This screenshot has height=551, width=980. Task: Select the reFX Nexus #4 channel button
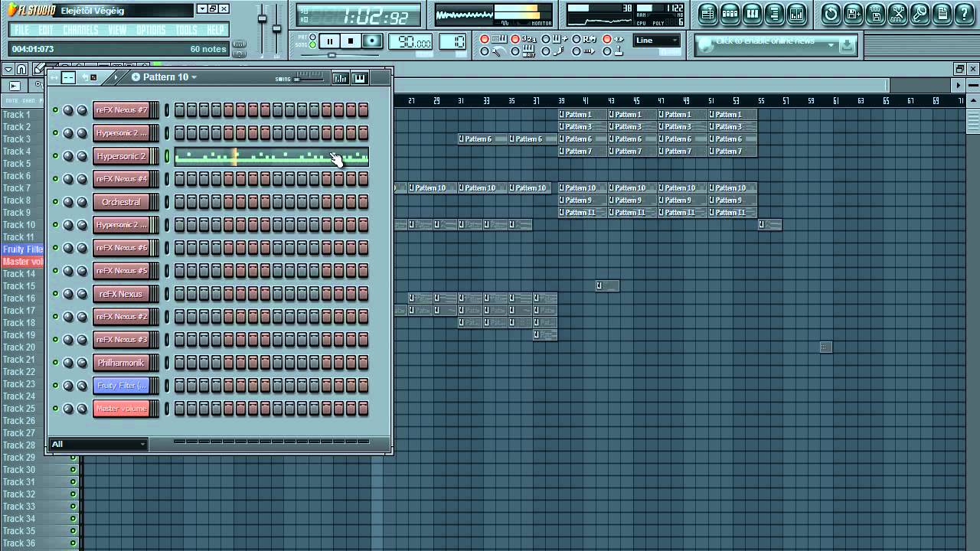(x=122, y=179)
